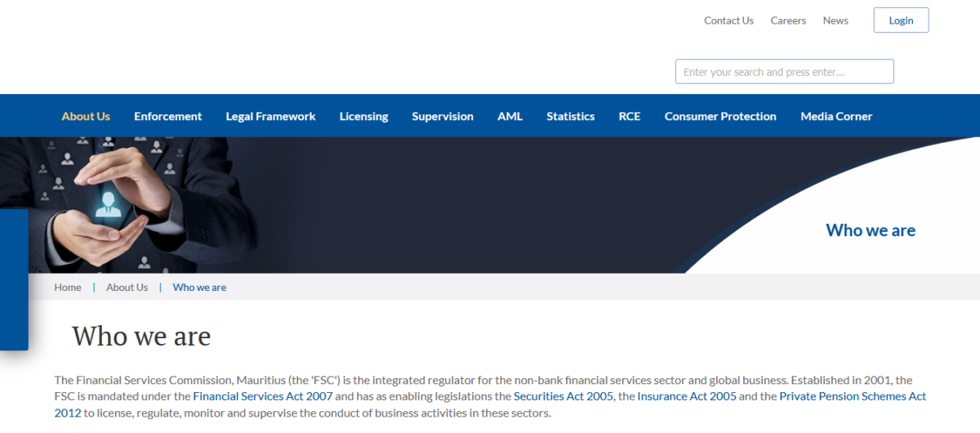Click the Who we are page heading
The height and width of the screenshot is (433, 980).
[x=141, y=336]
